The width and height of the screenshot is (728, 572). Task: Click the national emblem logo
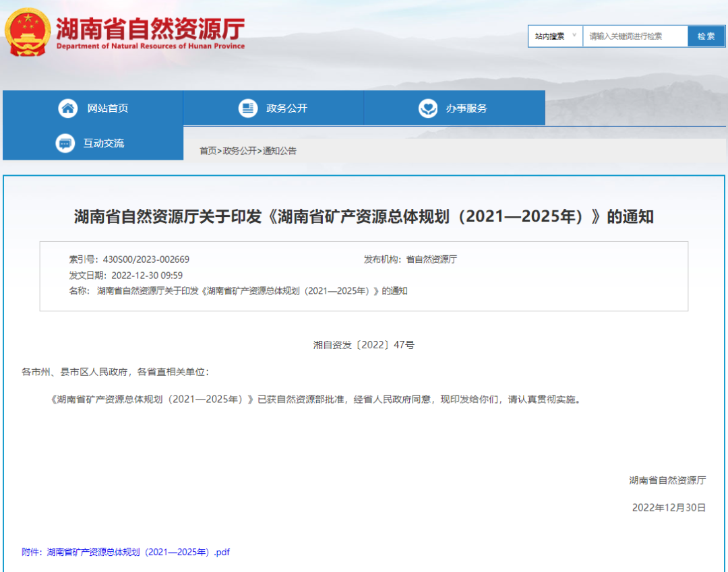click(28, 32)
